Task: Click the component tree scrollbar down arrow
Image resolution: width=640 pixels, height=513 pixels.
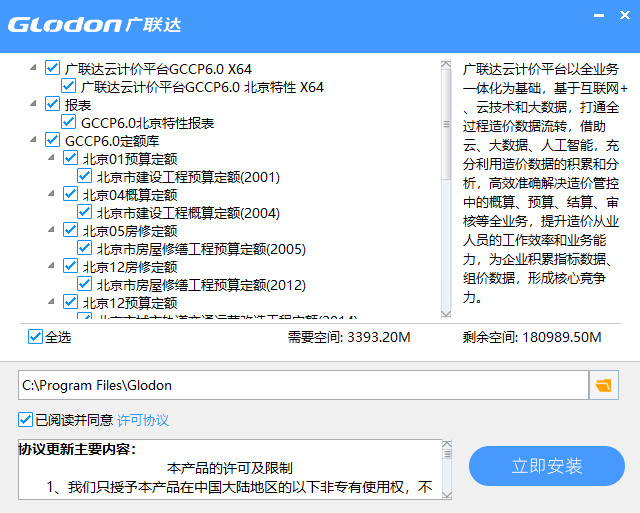Action: pos(446,312)
